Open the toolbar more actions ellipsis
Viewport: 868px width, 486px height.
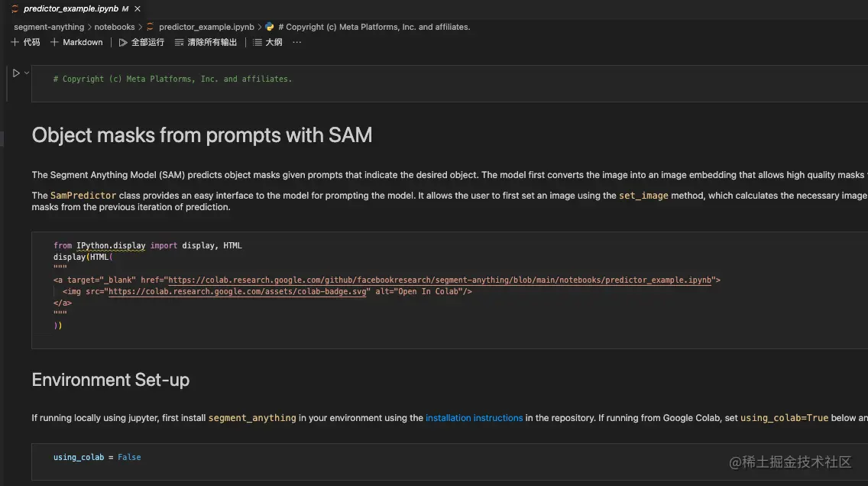coord(297,42)
